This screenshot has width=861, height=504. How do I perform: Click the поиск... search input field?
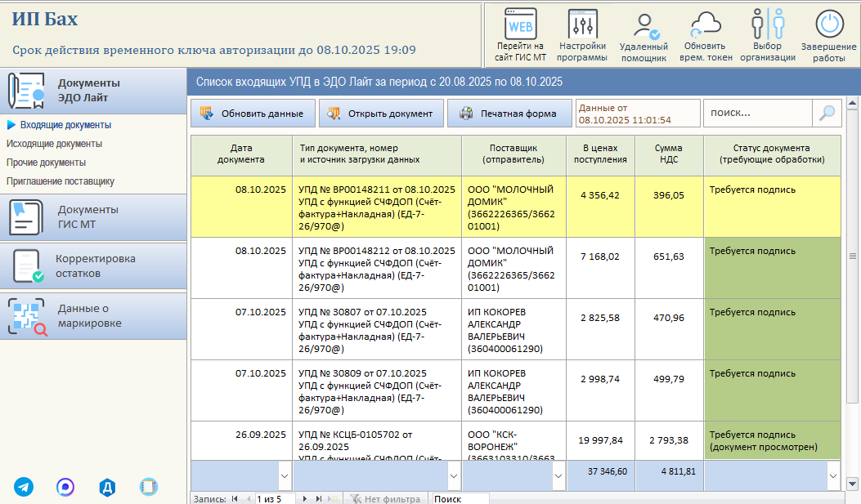point(758,113)
